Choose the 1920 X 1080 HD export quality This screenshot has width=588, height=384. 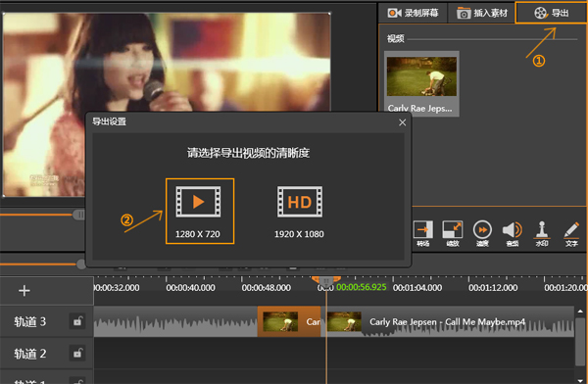tap(299, 212)
